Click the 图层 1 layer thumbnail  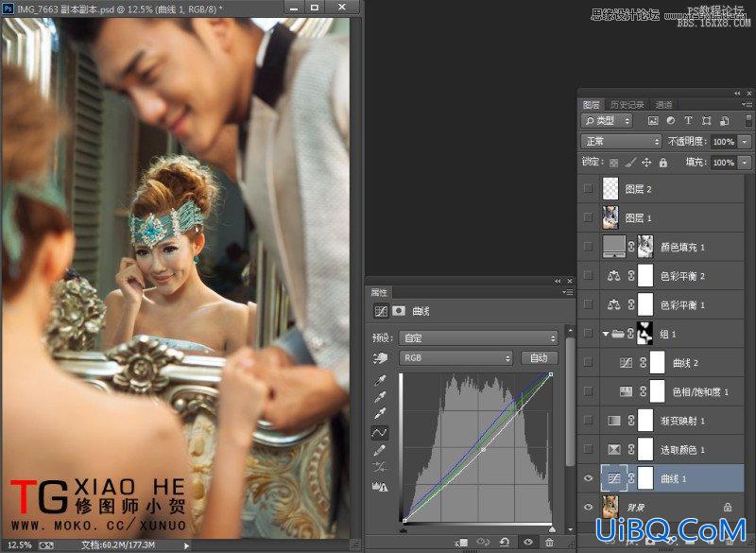(610, 217)
